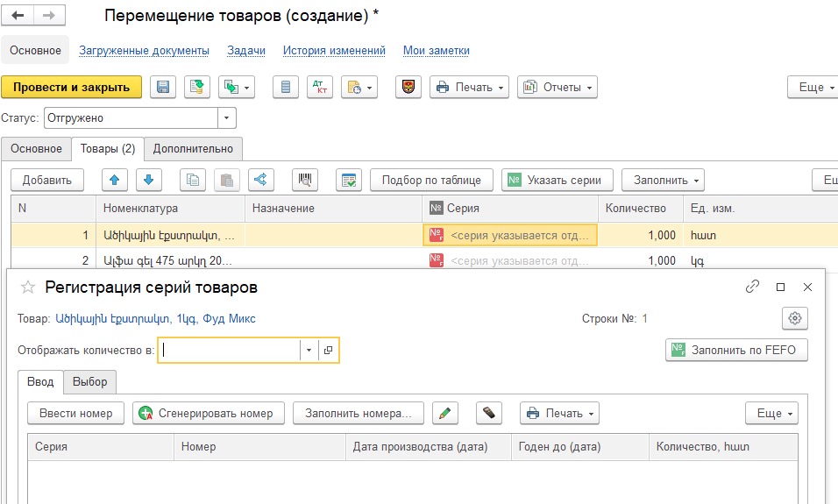Click the barcode scanner device icon

pos(489,413)
